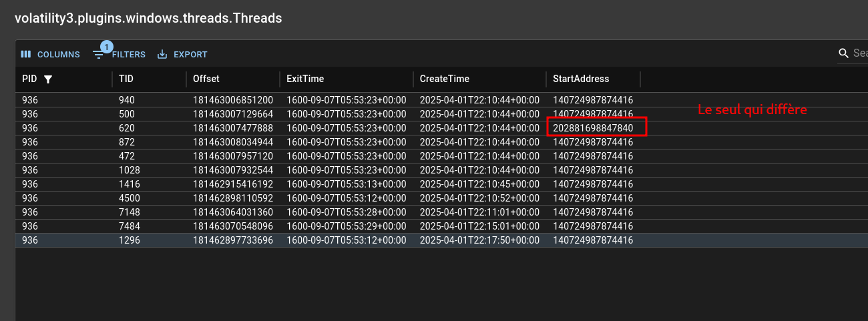Open the Columns panel icon
Image resolution: width=868 pixels, height=321 pixels.
(x=26, y=55)
